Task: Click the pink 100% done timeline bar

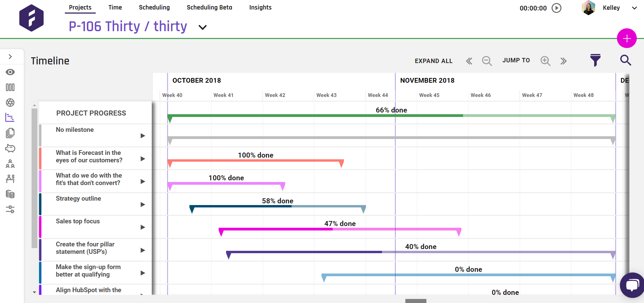Action: coord(226,183)
